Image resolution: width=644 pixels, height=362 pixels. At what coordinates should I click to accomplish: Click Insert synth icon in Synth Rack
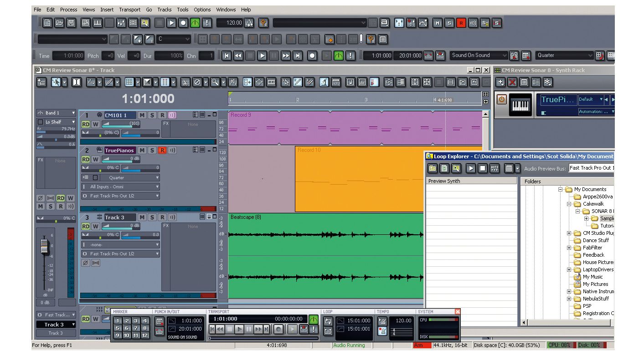tap(500, 82)
